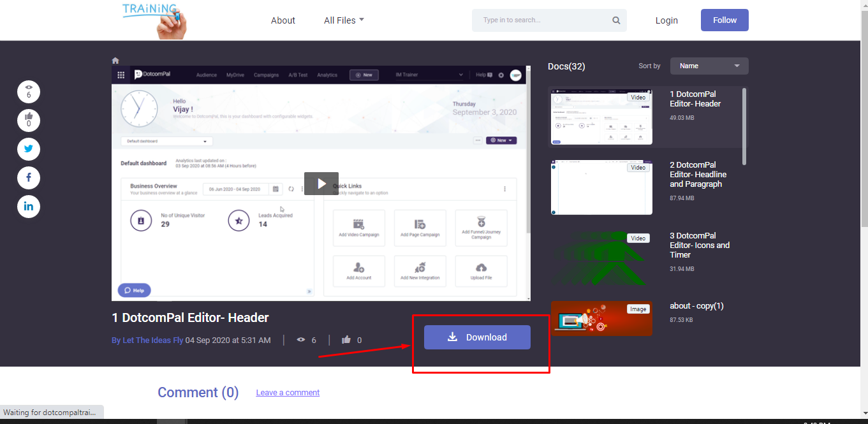Click the magnifier search icon
868x424 pixels.
[616, 20]
